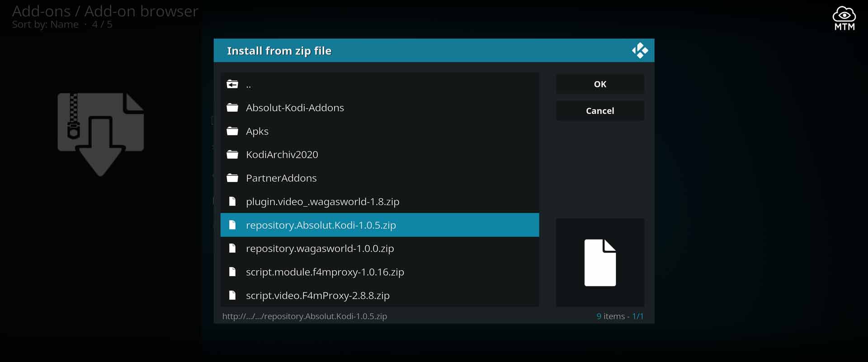Click the Absolut-Kodi-Addons folder icon
This screenshot has width=868, height=362.
point(232,108)
